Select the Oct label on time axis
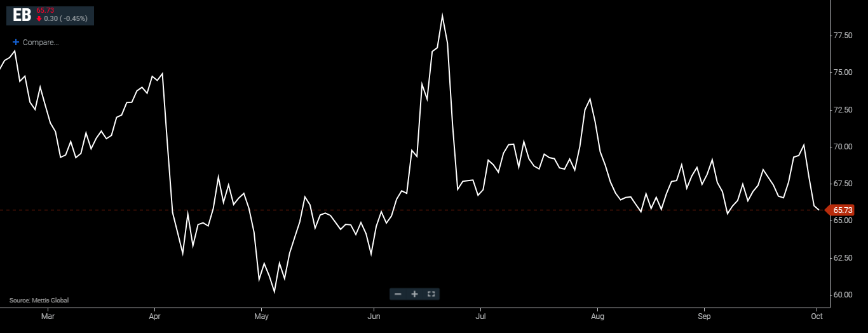The image size is (868, 333). click(x=817, y=316)
